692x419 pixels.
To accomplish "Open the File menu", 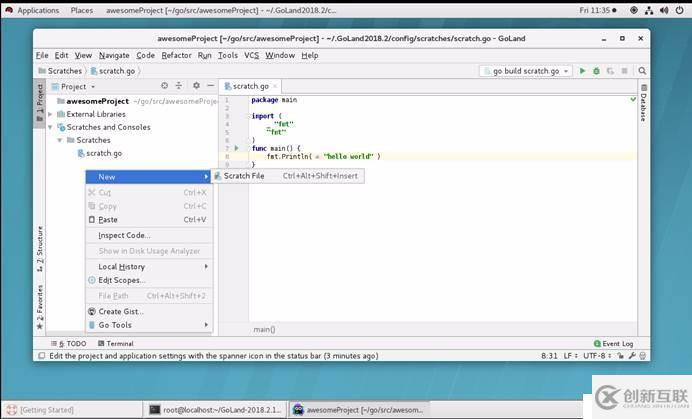I will [42, 55].
